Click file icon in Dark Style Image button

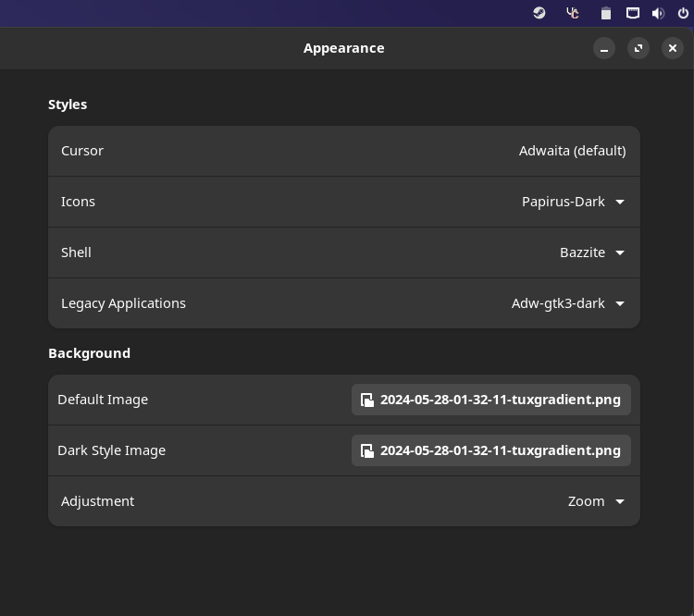click(x=367, y=450)
